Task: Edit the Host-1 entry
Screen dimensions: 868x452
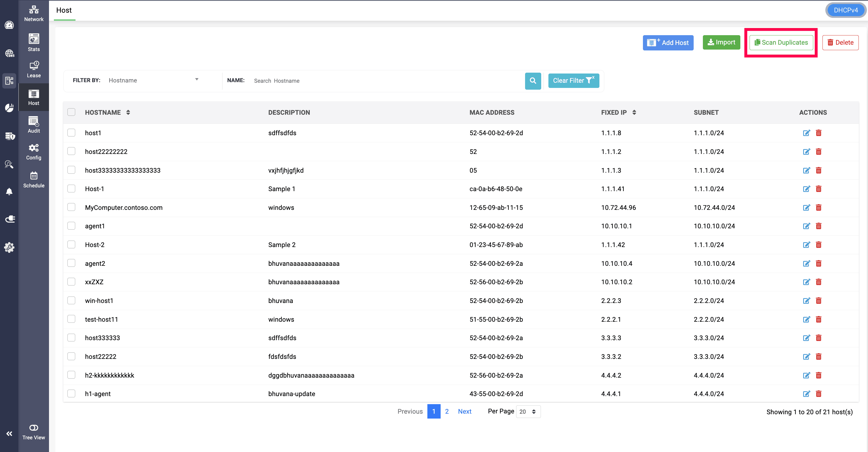Action: click(x=806, y=189)
